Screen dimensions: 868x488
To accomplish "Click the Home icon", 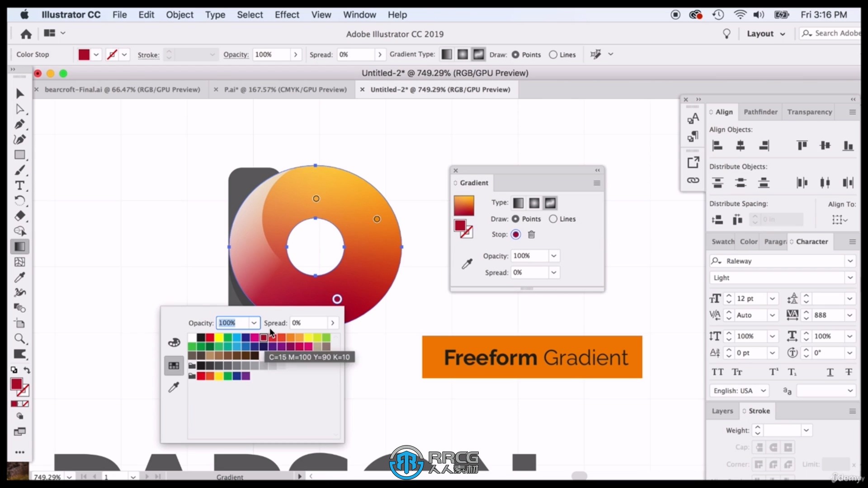I will [26, 34].
